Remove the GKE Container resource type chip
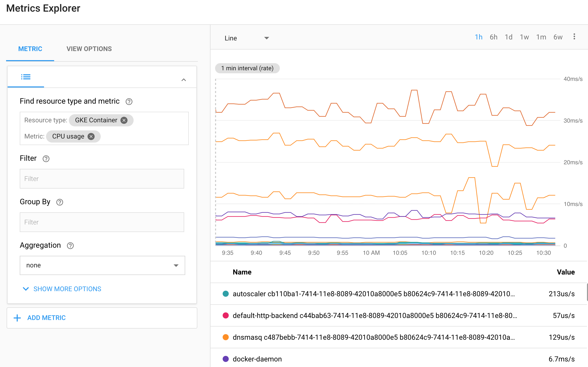 124,120
